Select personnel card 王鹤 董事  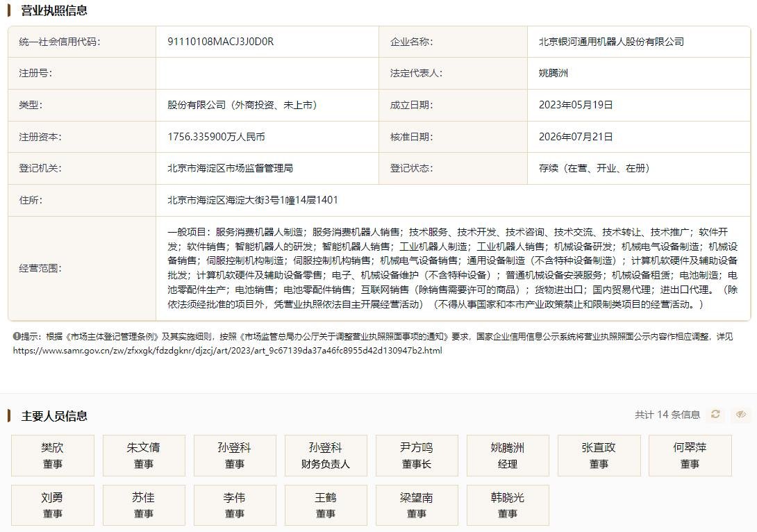(x=326, y=505)
